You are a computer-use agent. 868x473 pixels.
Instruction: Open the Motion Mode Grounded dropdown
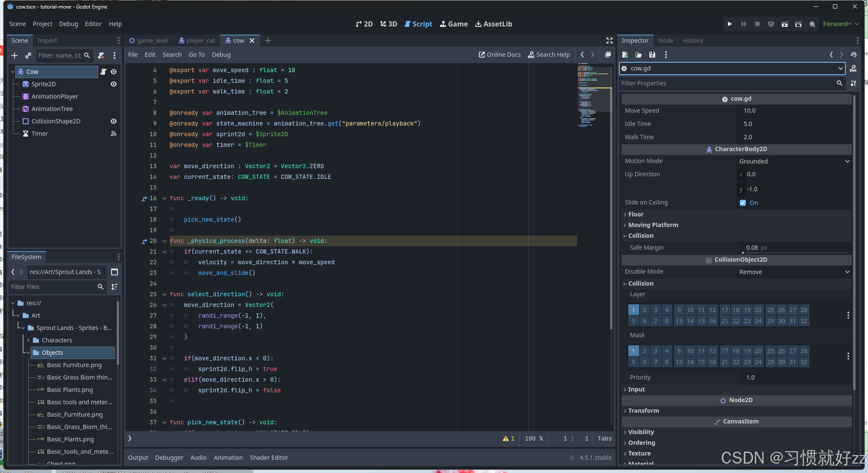(794, 161)
